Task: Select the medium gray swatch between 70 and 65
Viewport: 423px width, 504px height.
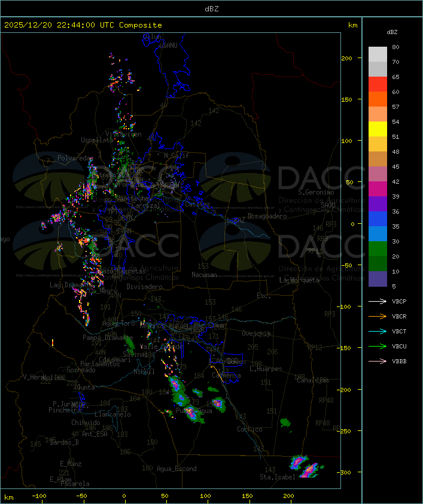Action: tap(378, 69)
